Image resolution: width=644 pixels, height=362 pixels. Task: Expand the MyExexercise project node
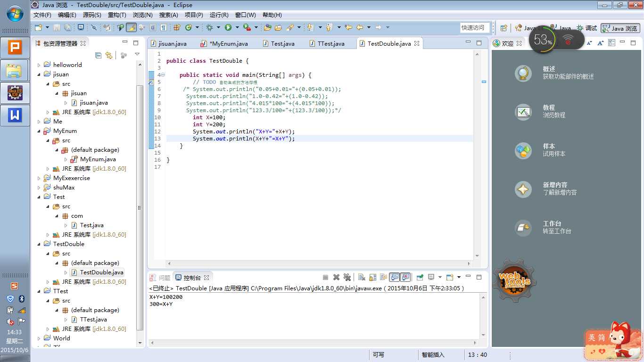click(39, 178)
